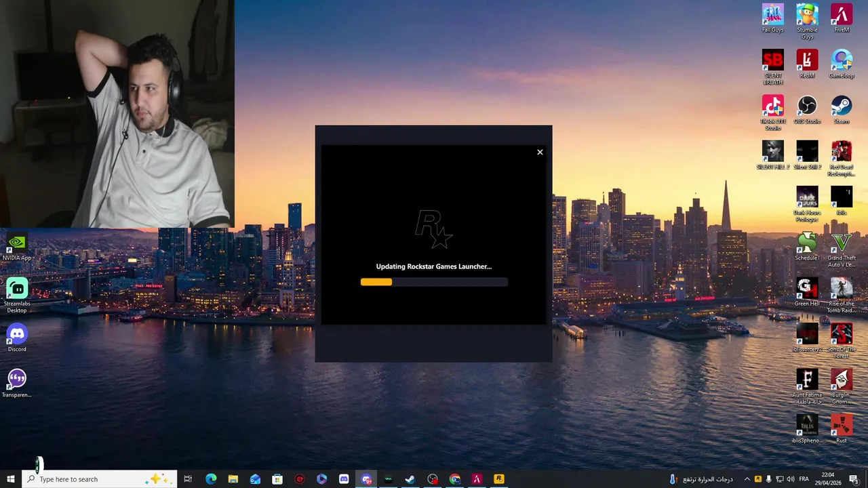
Task: Open the Stumble Guys desktop shortcut
Action: pos(807,22)
